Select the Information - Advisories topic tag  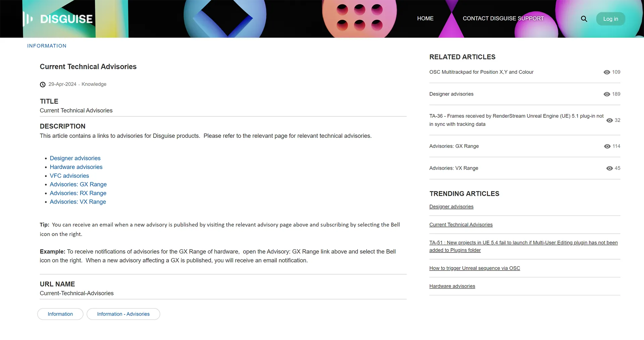pos(123,314)
